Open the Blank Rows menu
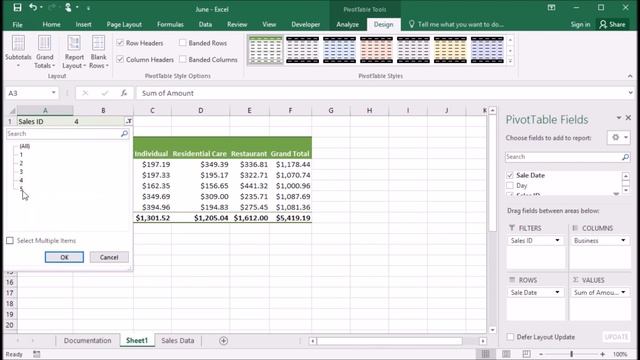640x360 pixels. click(x=98, y=52)
